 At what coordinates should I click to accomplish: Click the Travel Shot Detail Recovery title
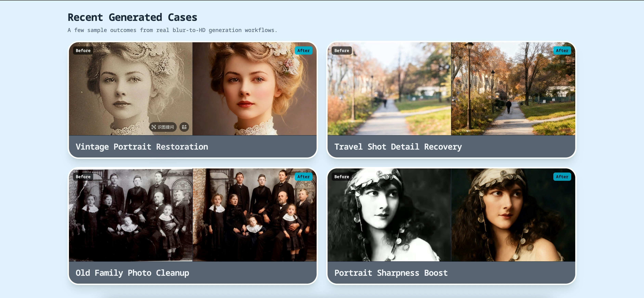(398, 147)
